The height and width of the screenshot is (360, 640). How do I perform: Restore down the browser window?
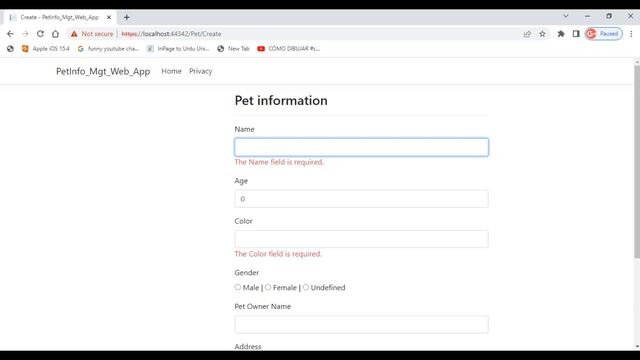[x=609, y=16]
